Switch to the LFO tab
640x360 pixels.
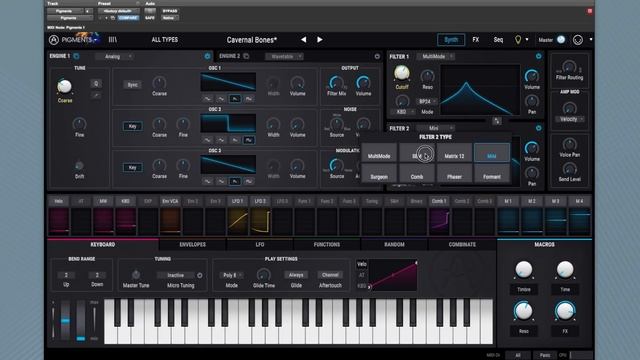(x=260, y=244)
